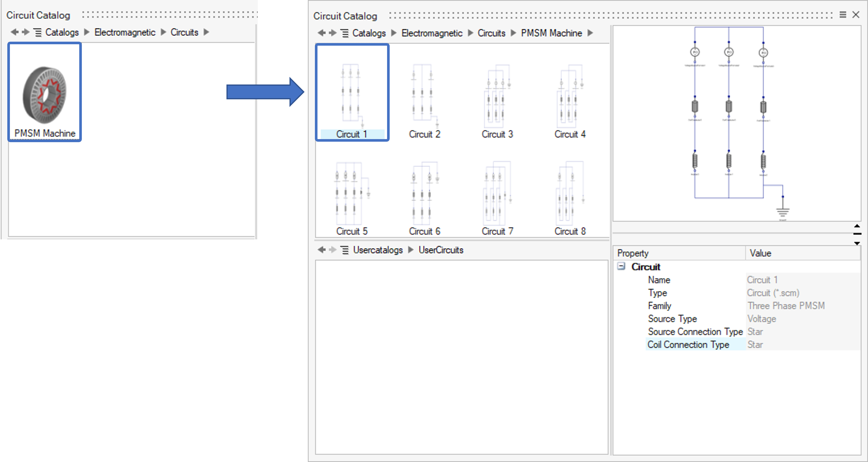Expand arrow after PMSM Machine breadcrumb
Screen dimensions: 868x462
(x=590, y=33)
